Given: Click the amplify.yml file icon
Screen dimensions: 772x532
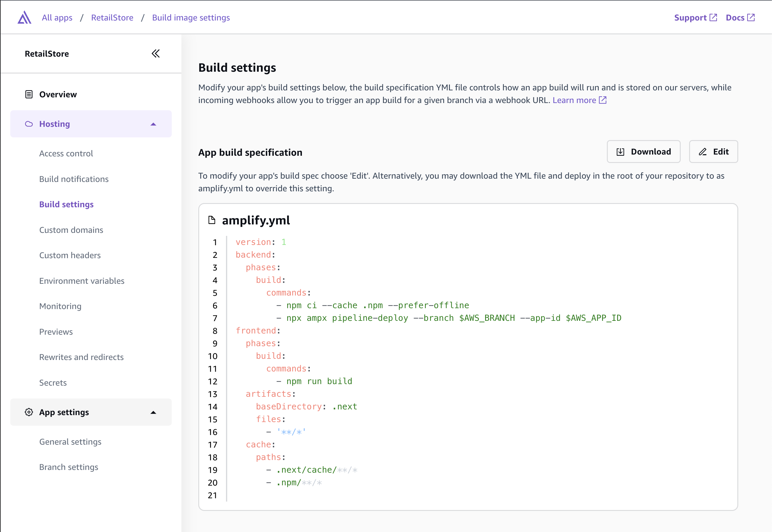Looking at the screenshot, I should (x=212, y=220).
